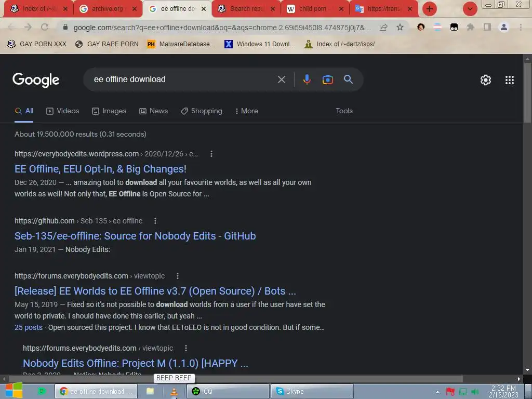The height and width of the screenshot is (399, 532).
Task: Open the '25 posts' link
Action: (x=29, y=327)
